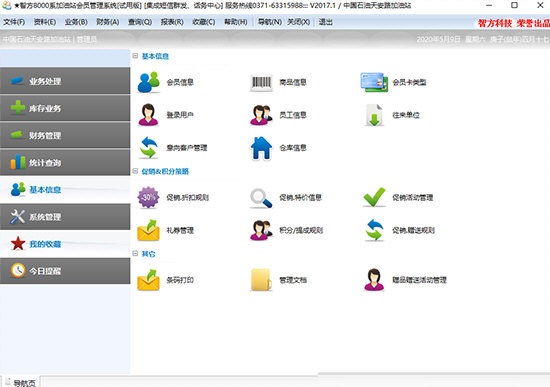Open the 查询(Q) menu

tap(140, 22)
